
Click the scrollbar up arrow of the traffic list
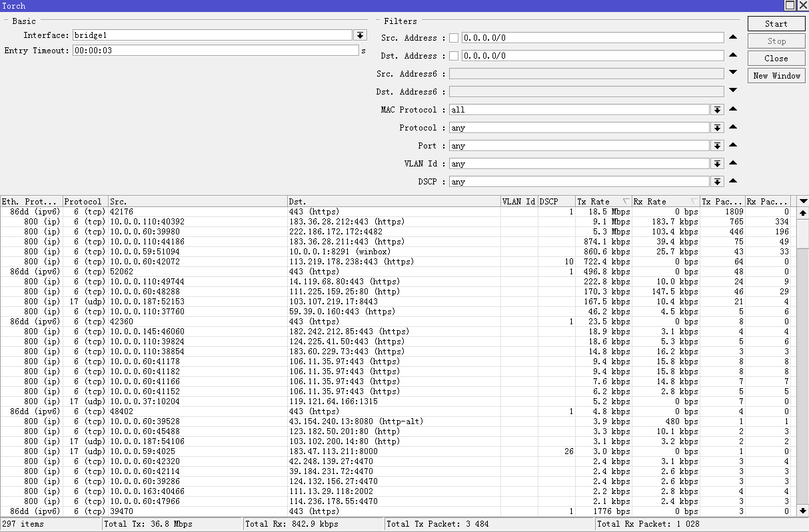coord(803,212)
